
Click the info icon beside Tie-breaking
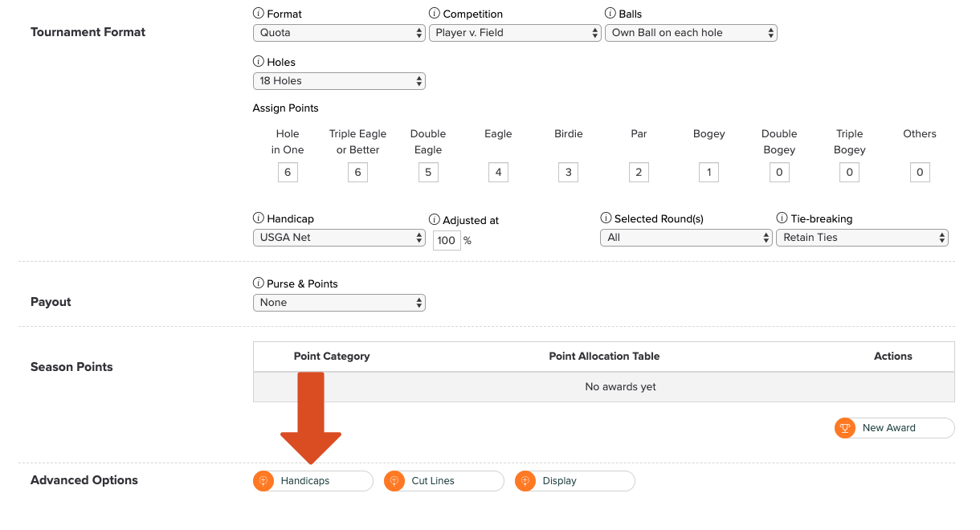tap(782, 218)
